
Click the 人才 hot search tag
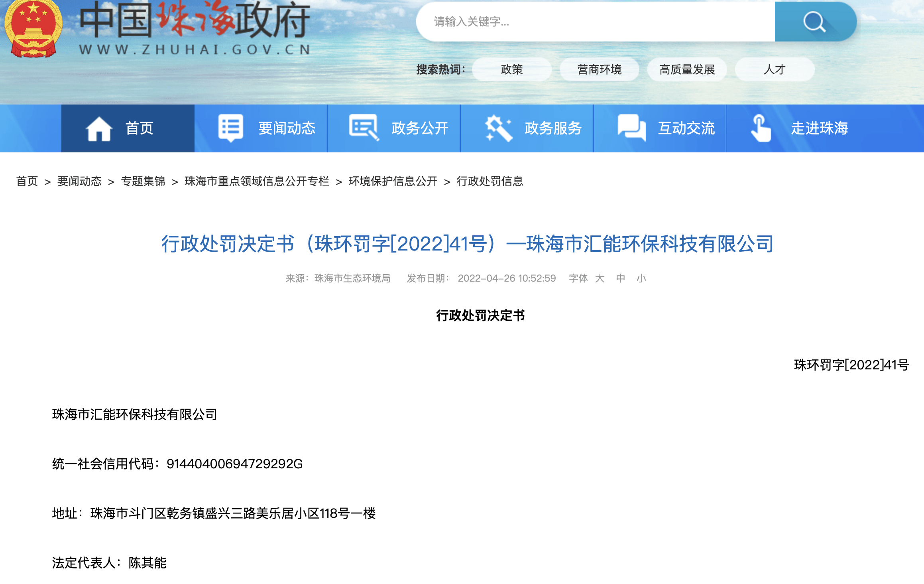click(774, 69)
